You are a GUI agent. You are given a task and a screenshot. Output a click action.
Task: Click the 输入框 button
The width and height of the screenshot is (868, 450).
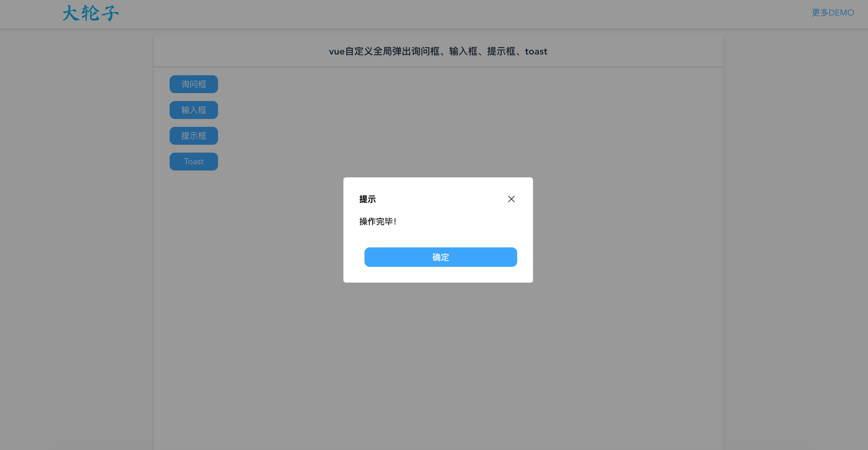[x=194, y=110]
